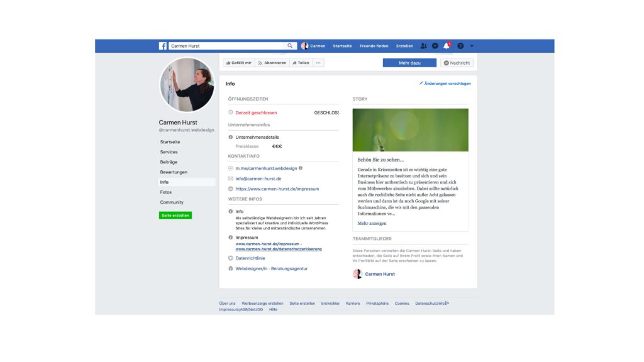Click the Teilen button
Viewport: 644px width, 362px height.
click(x=301, y=63)
